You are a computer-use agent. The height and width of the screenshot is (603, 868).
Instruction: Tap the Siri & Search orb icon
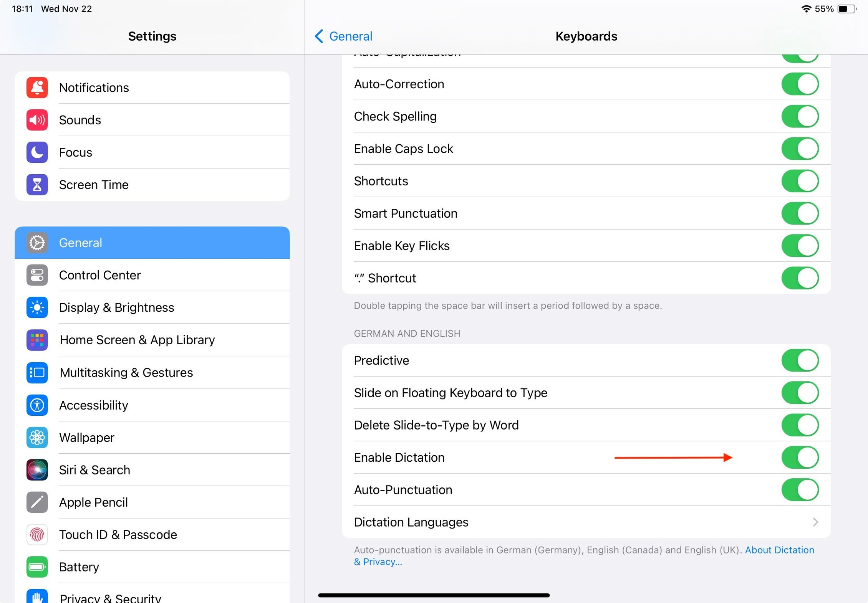37,470
